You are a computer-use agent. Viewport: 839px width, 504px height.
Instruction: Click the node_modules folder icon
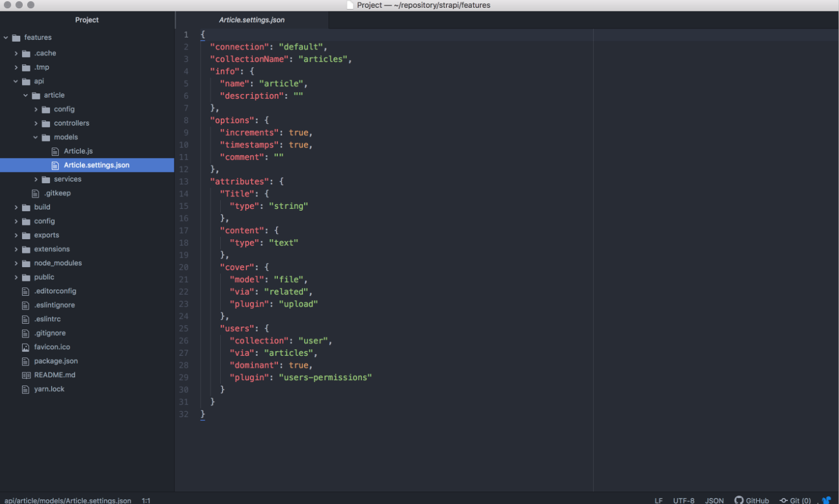[x=26, y=263]
